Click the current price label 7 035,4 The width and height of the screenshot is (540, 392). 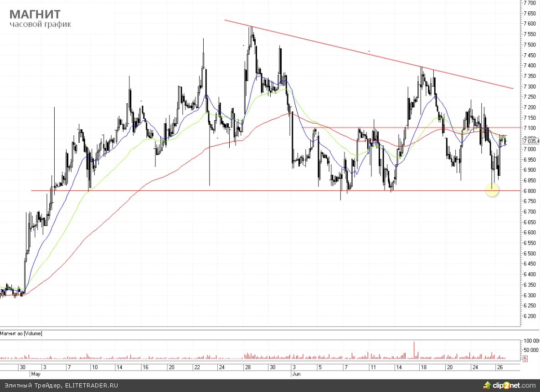click(x=531, y=141)
